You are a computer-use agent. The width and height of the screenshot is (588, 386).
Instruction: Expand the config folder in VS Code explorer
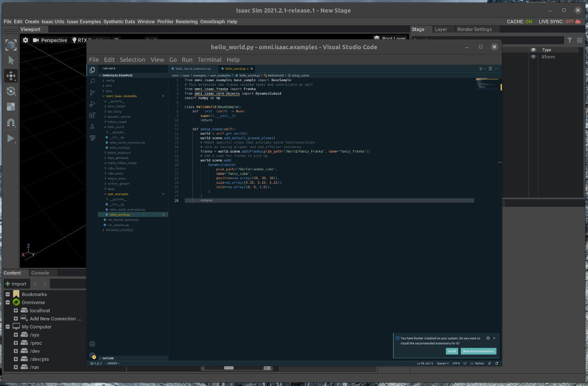coord(109,80)
